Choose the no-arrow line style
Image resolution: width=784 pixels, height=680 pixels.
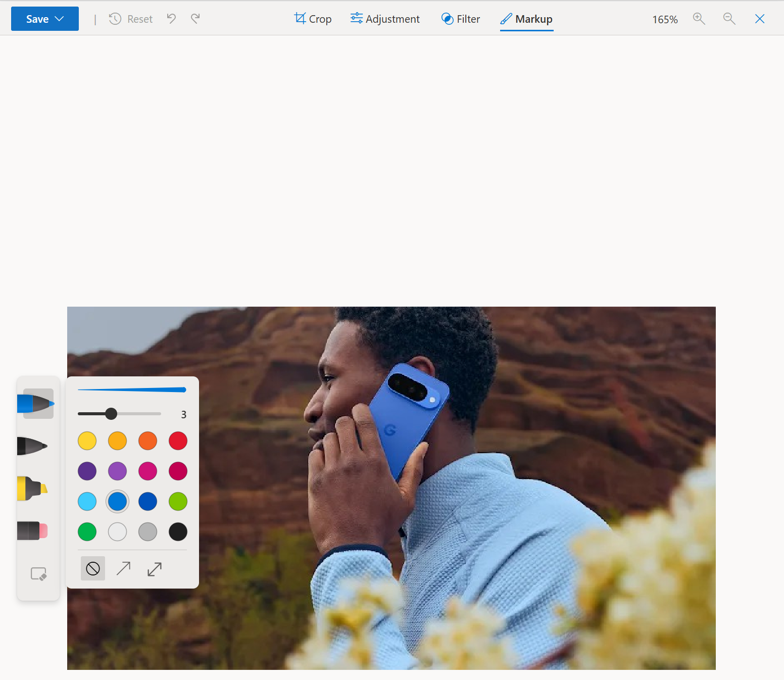click(93, 569)
